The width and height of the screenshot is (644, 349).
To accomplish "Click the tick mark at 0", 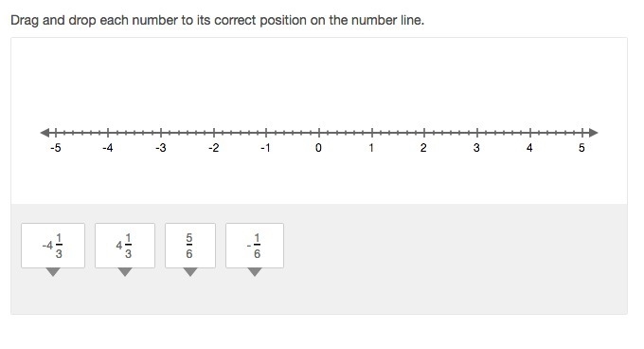I will click(319, 133).
